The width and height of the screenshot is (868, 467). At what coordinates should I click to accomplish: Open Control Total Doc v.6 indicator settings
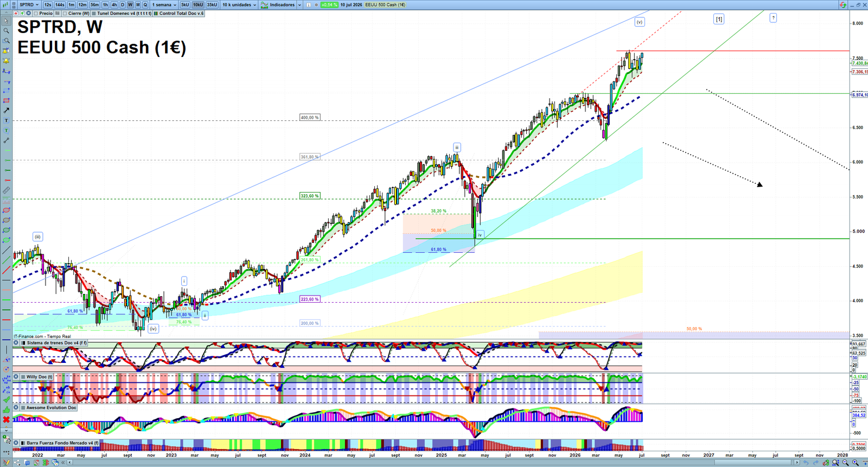(x=181, y=14)
